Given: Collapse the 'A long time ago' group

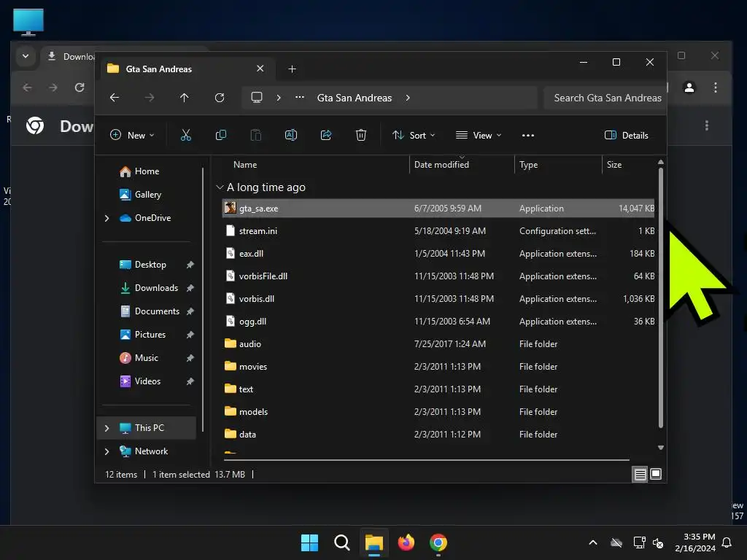Looking at the screenshot, I should point(220,187).
